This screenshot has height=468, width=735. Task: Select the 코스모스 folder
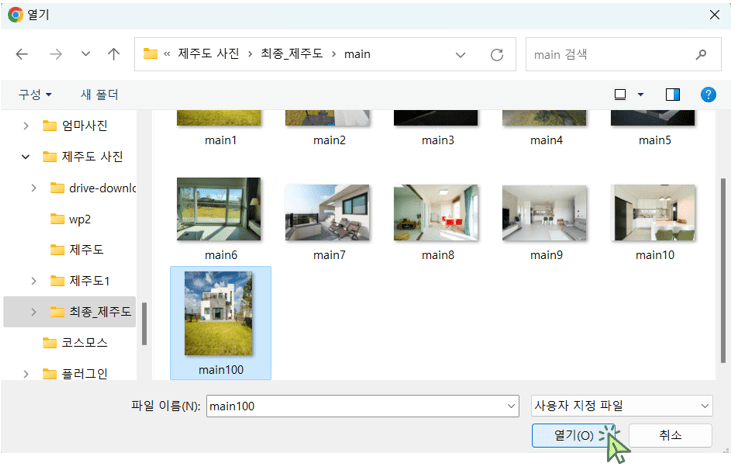click(75, 343)
